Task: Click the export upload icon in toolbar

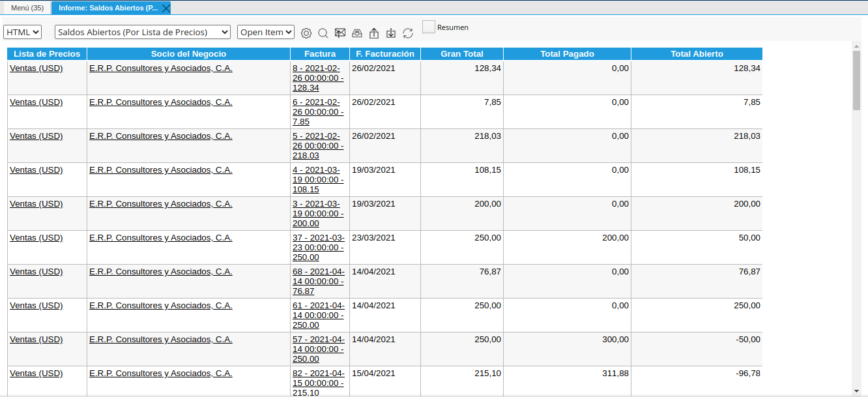Action: (x=374, y=33)
